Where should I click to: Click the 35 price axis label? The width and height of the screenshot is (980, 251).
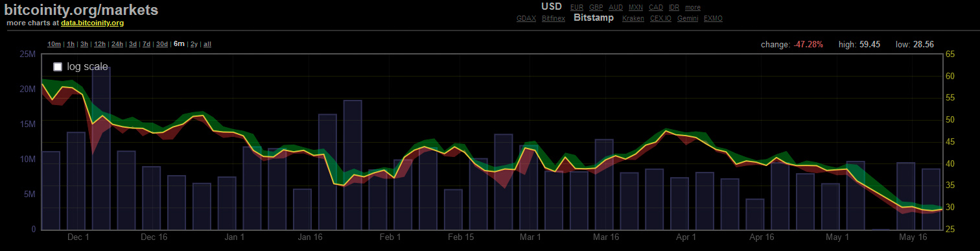(950, 185)
